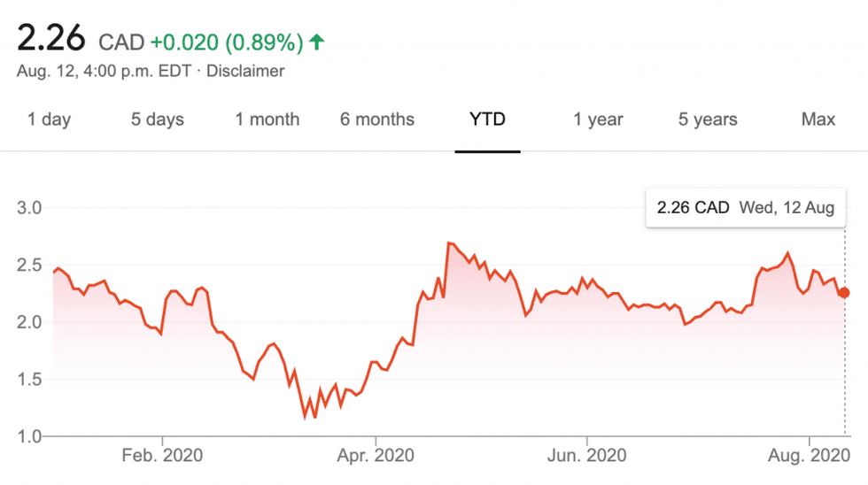Open the 1 month chart view
The height and width of the screenshot is (485, 868).
click(x=267, y=119)
